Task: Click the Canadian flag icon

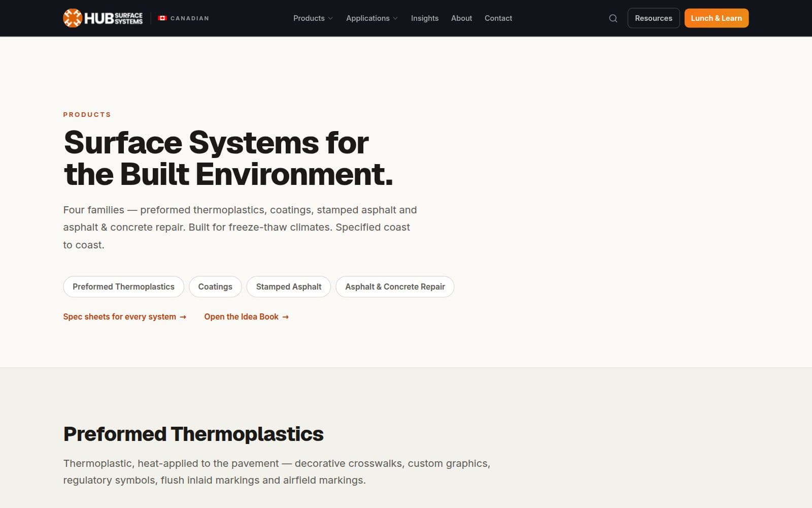Action: 162,18
